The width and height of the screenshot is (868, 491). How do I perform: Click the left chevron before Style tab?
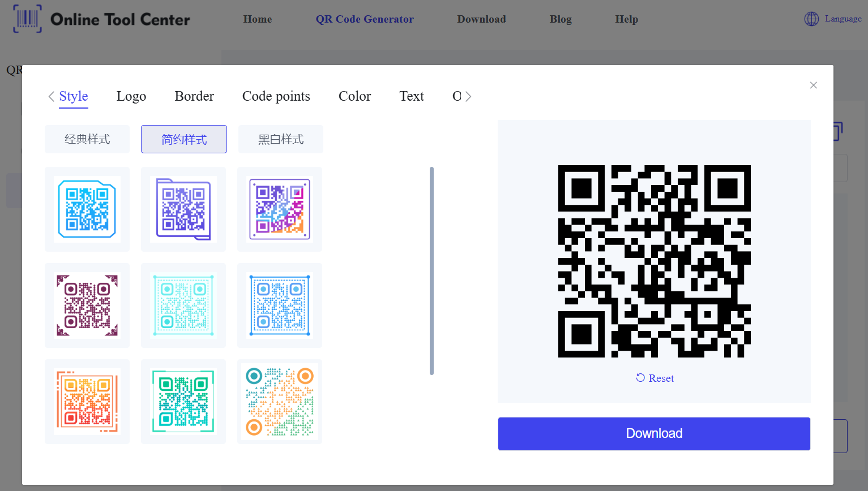point(51,97)
